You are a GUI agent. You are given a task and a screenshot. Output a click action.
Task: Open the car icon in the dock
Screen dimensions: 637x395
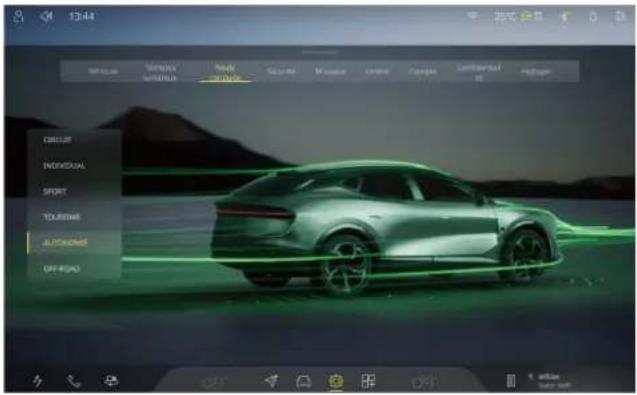click(303, 381)
